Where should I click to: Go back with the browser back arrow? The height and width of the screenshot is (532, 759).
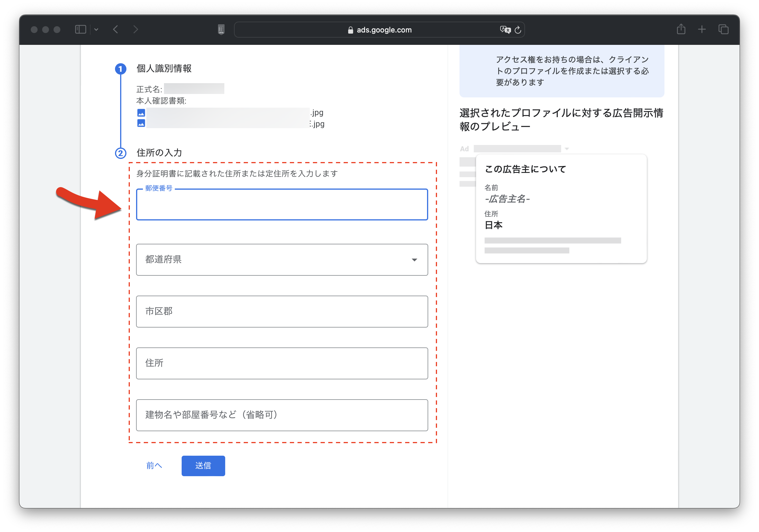coord(115,29)
